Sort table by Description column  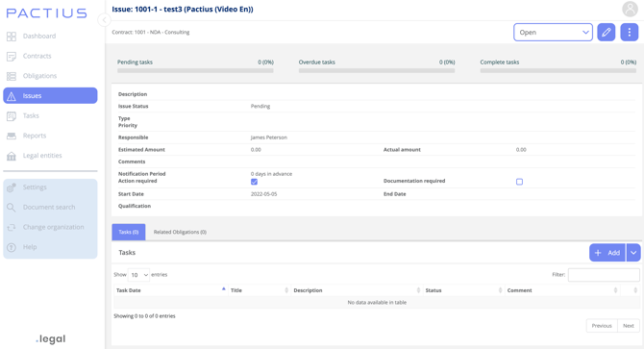357,290
